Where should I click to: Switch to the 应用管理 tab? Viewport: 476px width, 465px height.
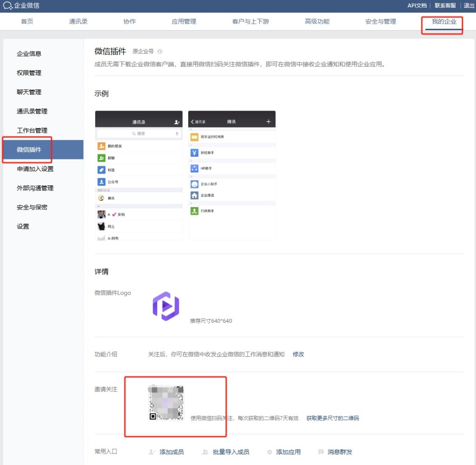pyautogui.click(x=184, y=21)
